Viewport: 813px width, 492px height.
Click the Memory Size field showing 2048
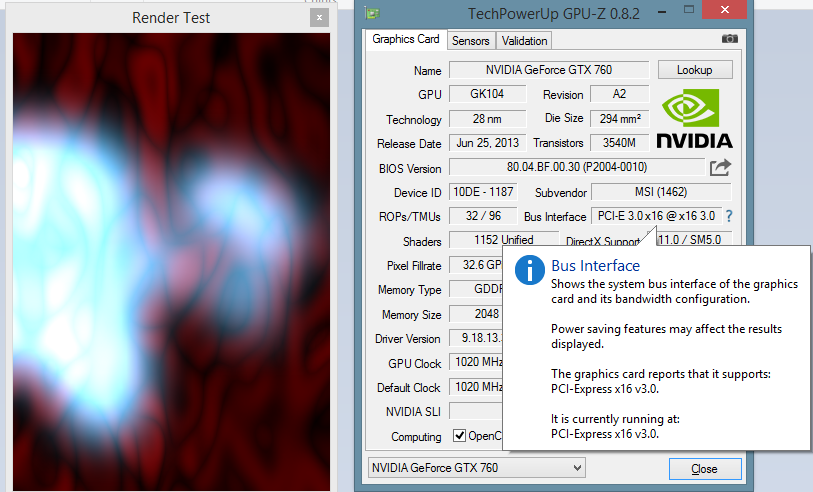tap(476, 314)
